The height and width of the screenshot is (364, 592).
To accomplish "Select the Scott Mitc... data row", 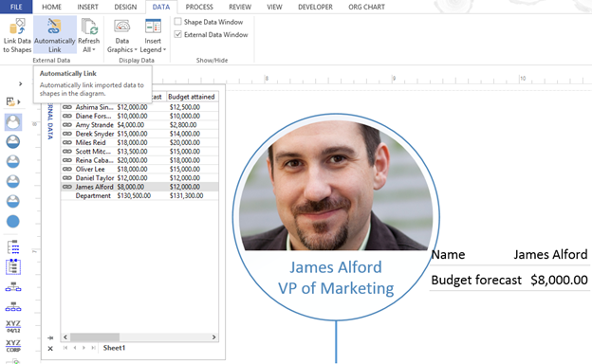I will 139,152.
